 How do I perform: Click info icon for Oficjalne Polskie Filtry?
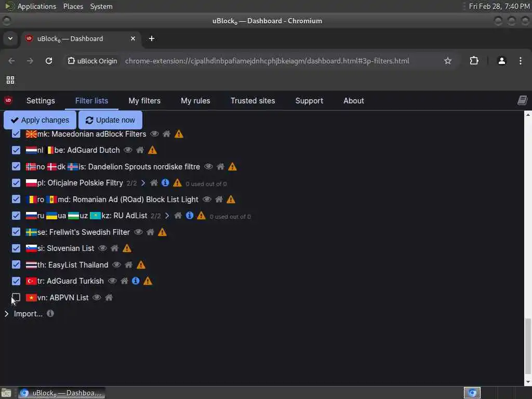165,182
